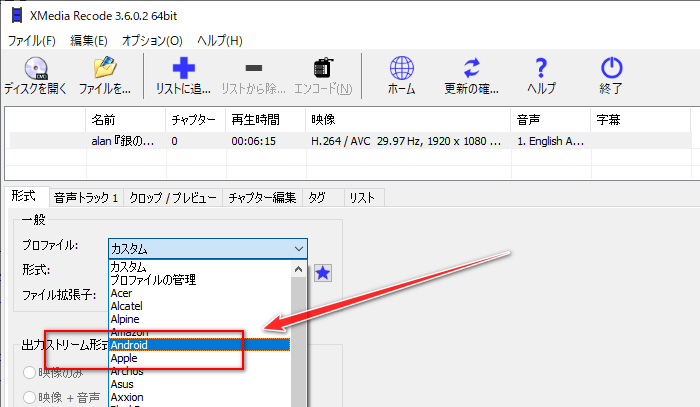Select the alan『銀の... file row
This screenshot has height=407, width=700.
[x=350, y=141]
